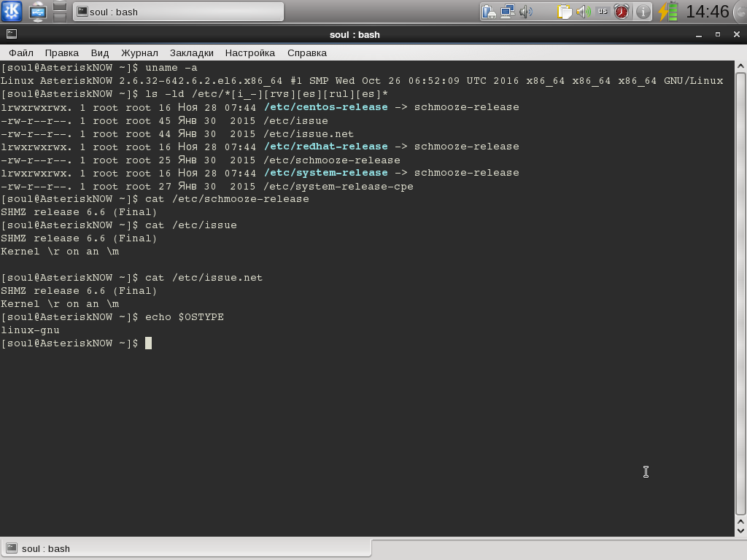The height and width of the screenshot is (560, 747).
Task: Open the KDE application launcher
Action: (12, 11)
